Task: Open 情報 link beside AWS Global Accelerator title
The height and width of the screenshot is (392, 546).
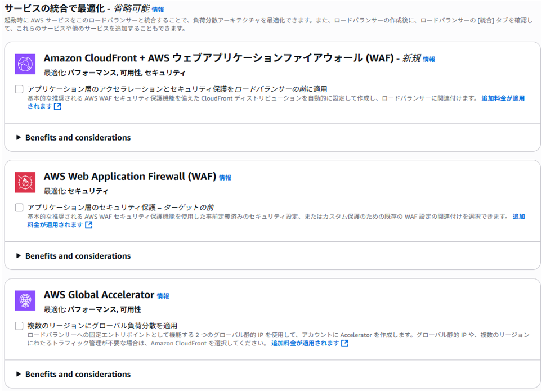Action: tap(163, 296)
